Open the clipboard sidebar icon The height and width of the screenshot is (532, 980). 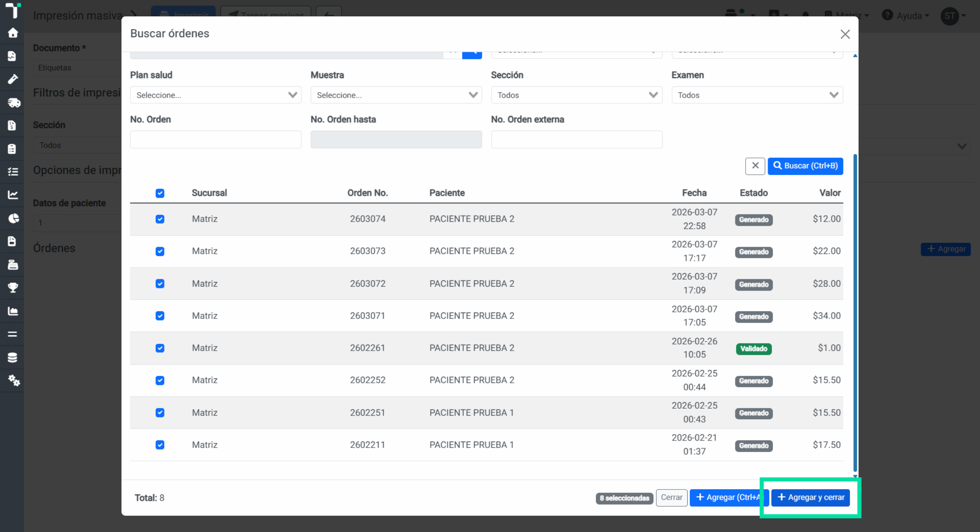click(12, 149)
